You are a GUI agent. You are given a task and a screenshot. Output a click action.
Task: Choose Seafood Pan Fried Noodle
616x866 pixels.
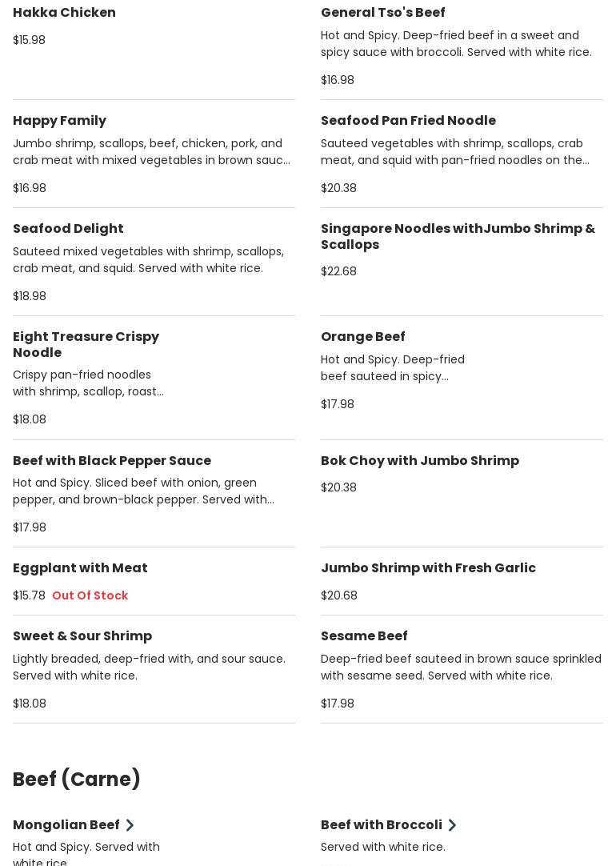(x=408, y=121)
